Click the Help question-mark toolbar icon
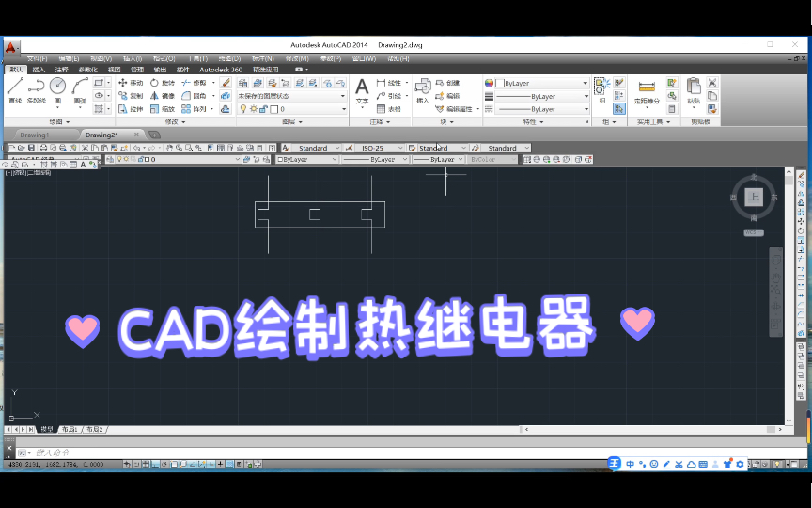This screenshot has width=812, height=508. coord(272,148)
